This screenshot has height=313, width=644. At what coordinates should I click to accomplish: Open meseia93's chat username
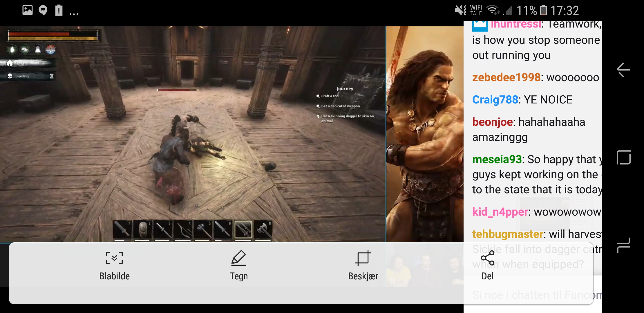[497, 159]
